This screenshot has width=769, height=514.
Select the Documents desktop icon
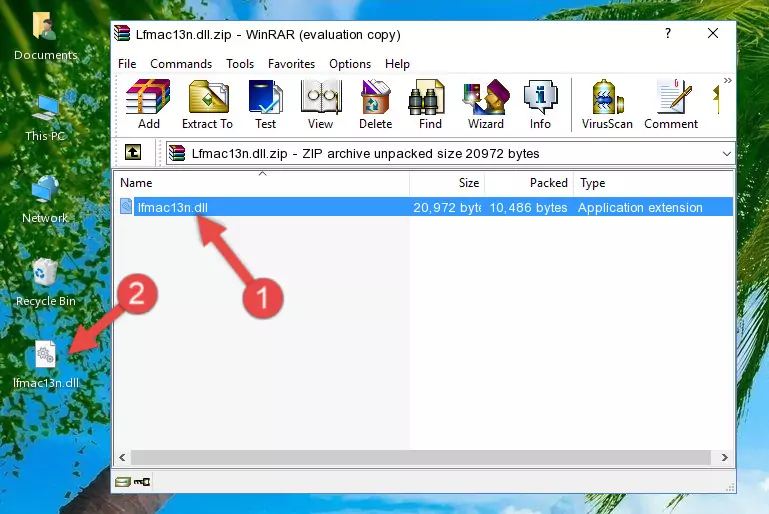pos(45,37)
